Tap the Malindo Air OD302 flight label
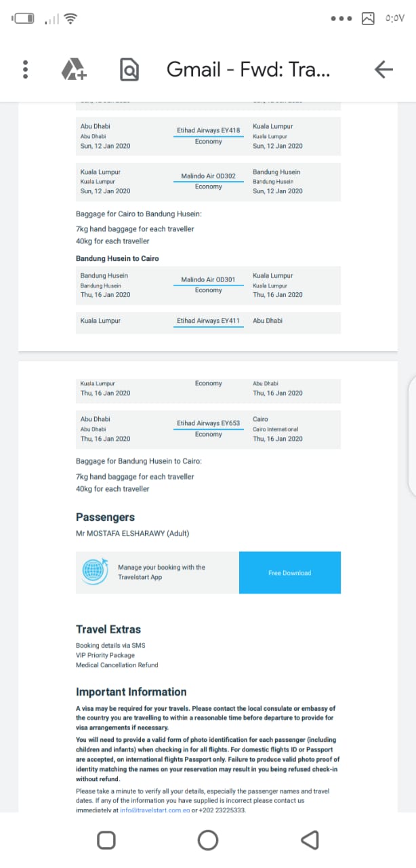This screenshot has width=416, height=868. tap(208, 176)
